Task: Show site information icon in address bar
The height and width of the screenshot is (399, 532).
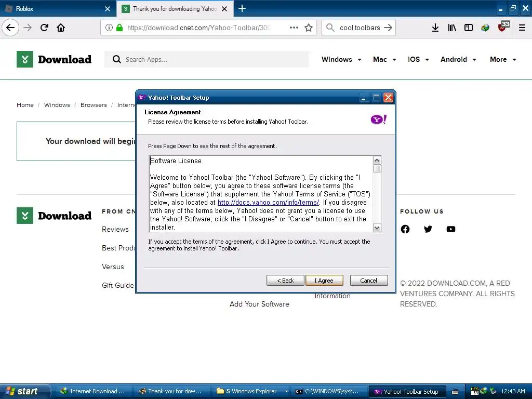Action: point(109,28)
